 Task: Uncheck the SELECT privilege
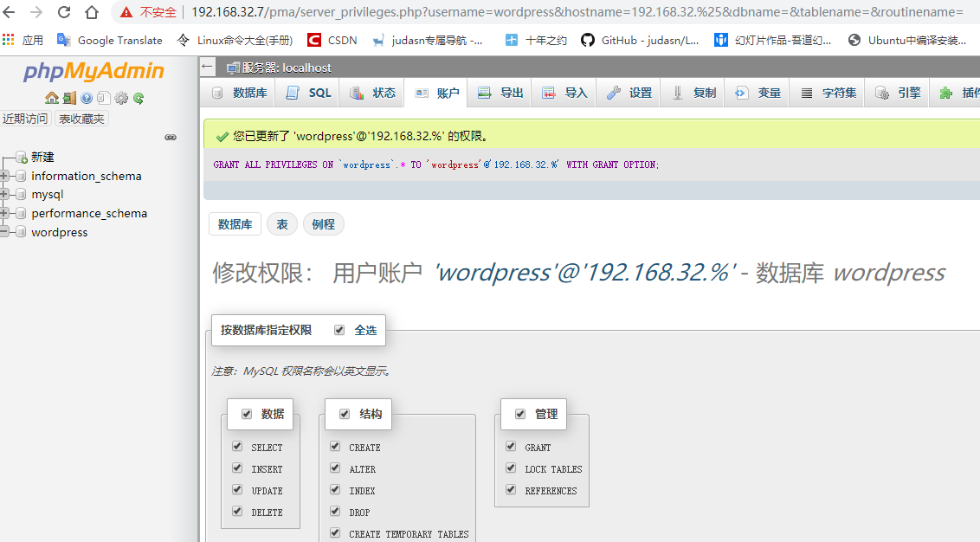pos(237,446)
